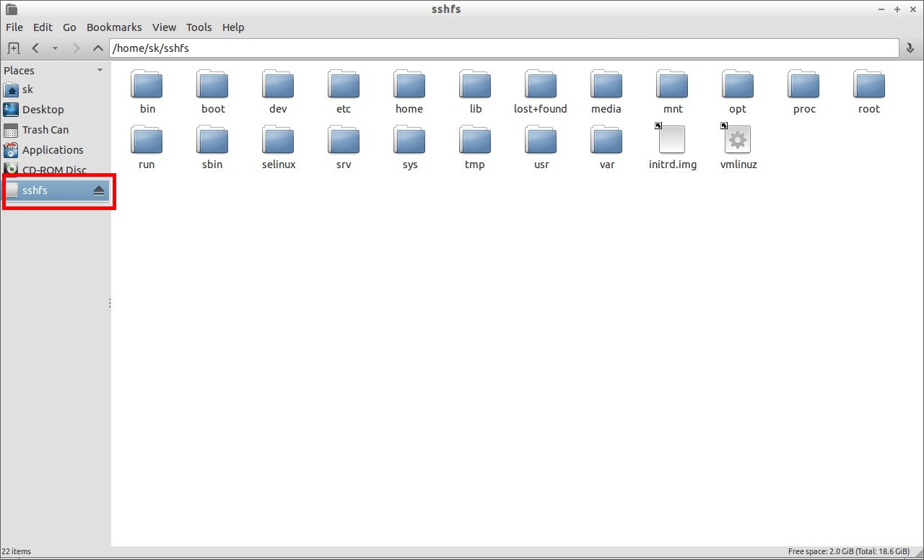This screenshot has height=560, width=924.
Task: Select the vmlinuz file icon
Action: (738, 139)
